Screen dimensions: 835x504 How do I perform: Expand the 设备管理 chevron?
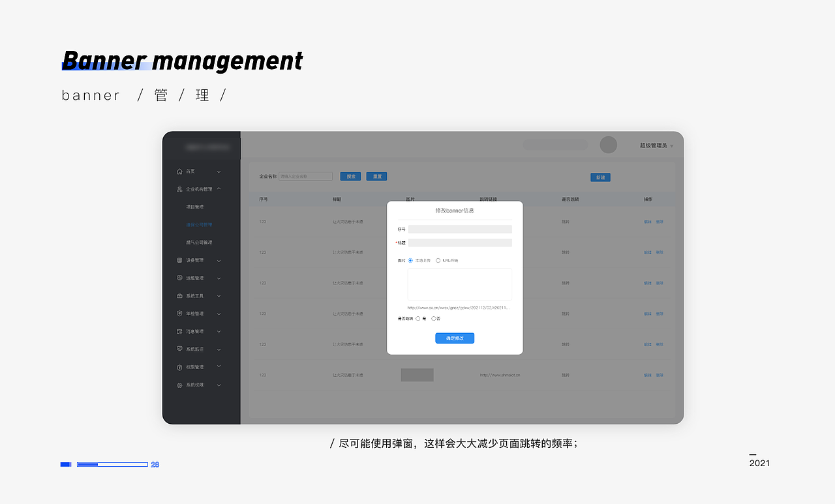tap(219, 260)
